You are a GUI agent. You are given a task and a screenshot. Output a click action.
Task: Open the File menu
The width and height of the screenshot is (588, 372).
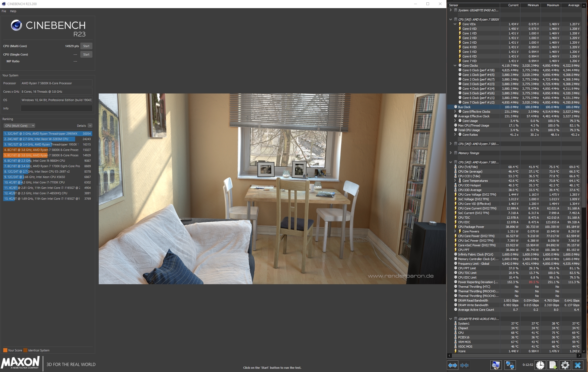click(4, 11)
